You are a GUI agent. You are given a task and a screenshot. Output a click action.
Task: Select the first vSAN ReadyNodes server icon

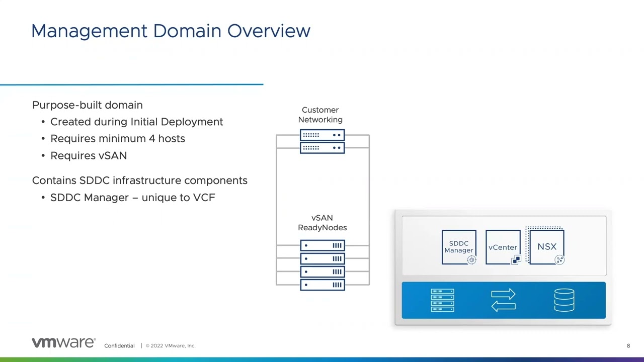coord(322,245)
